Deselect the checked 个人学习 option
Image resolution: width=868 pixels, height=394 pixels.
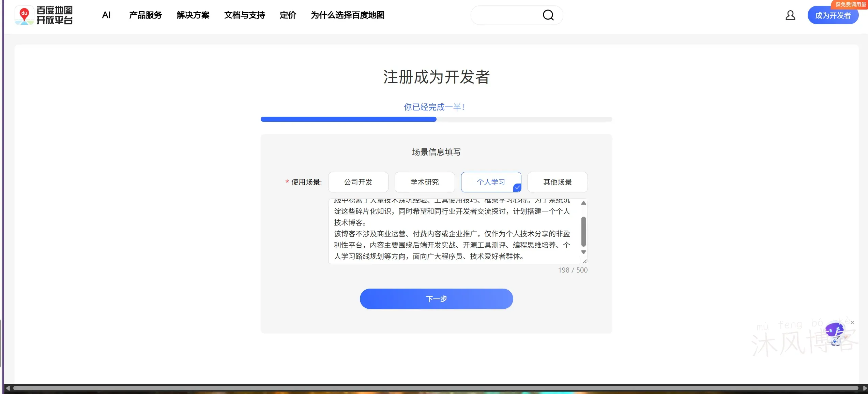click(491, 182)
